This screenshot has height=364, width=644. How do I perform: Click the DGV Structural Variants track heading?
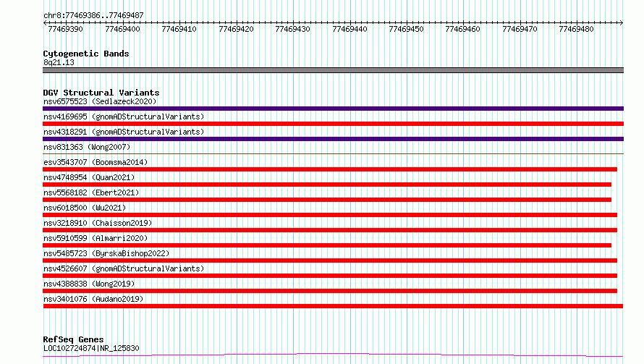point(101,93)
